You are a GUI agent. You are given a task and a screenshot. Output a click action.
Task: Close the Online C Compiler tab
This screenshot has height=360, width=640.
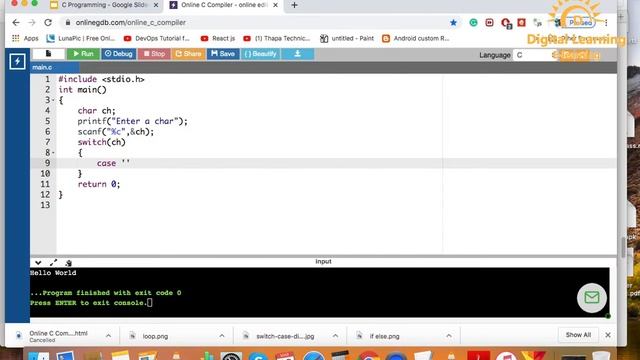coord(276,5)
